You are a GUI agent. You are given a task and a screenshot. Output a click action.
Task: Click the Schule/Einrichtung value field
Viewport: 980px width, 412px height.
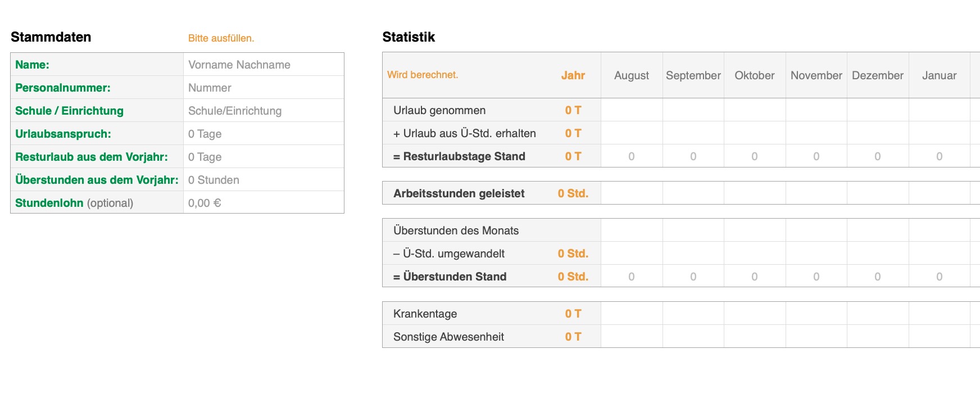coord(263,111)
